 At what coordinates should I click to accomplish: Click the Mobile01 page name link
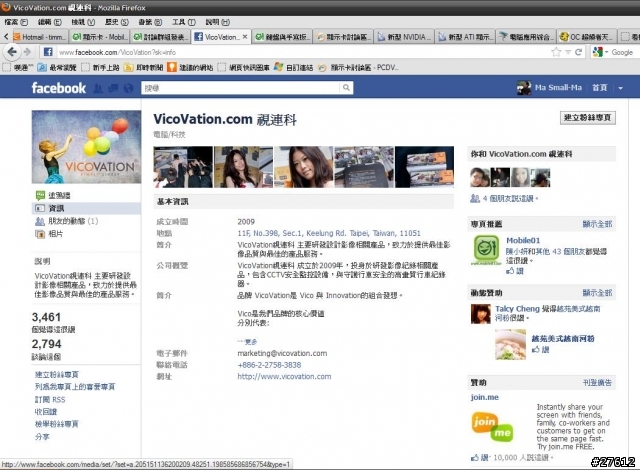523,240
